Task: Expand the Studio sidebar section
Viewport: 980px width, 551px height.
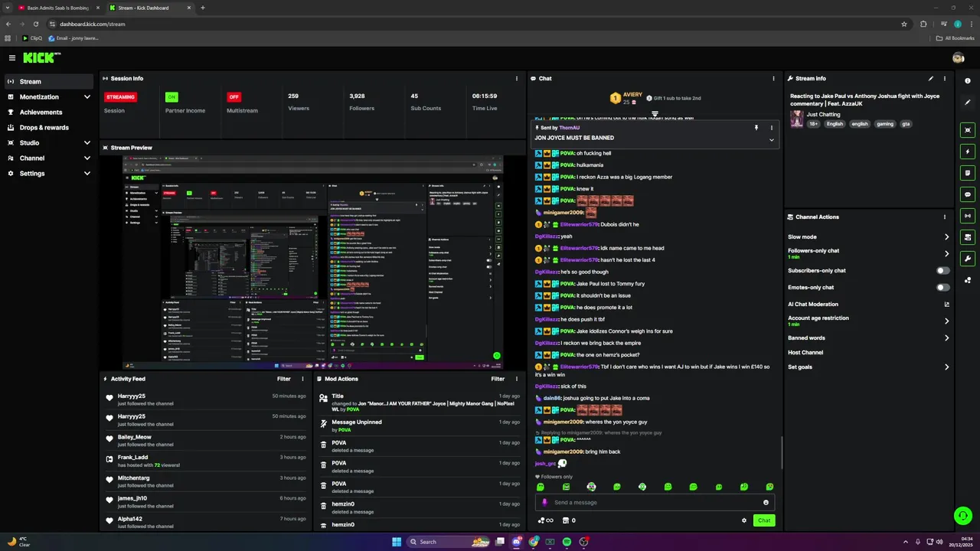Action: [x=87, y=143]
